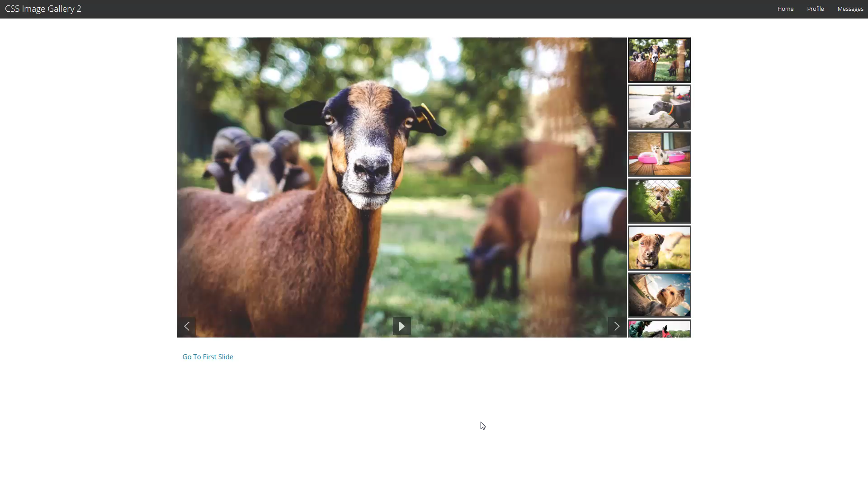Open the Profile menu item
This screenshot has height=488, width=868.
coord(816,9)
